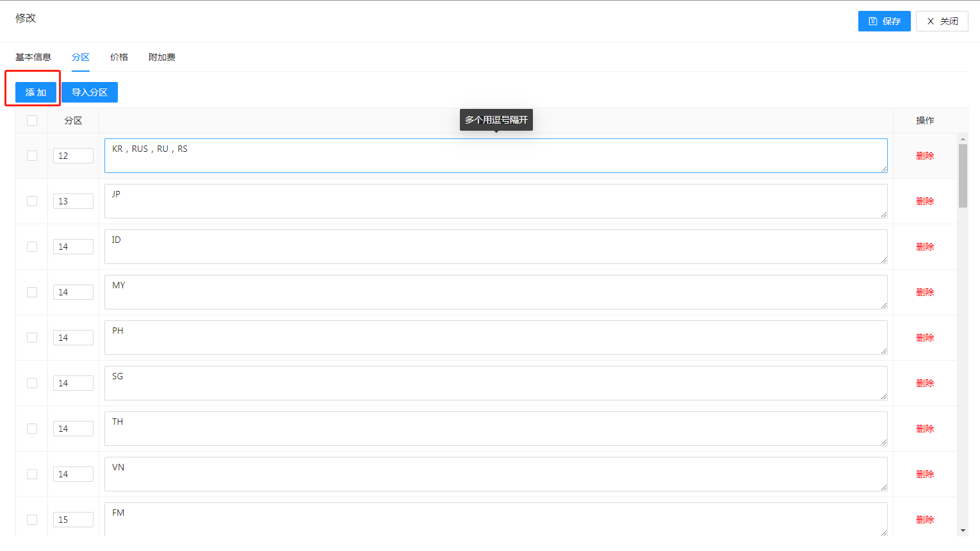Viewport: 980px width, 551px height.
Task: Open the 价格 tab
Action: pos(119,57)
